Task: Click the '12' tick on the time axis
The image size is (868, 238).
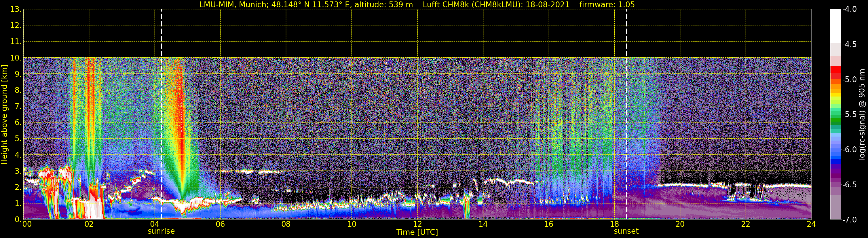Action: tap(417, 224)
